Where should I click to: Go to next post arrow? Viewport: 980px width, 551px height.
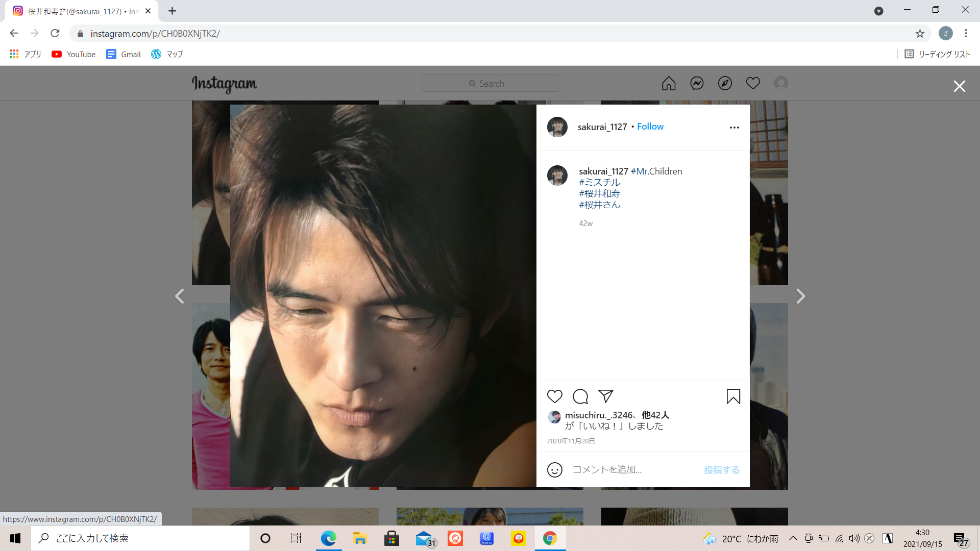[x=800, y=296]
